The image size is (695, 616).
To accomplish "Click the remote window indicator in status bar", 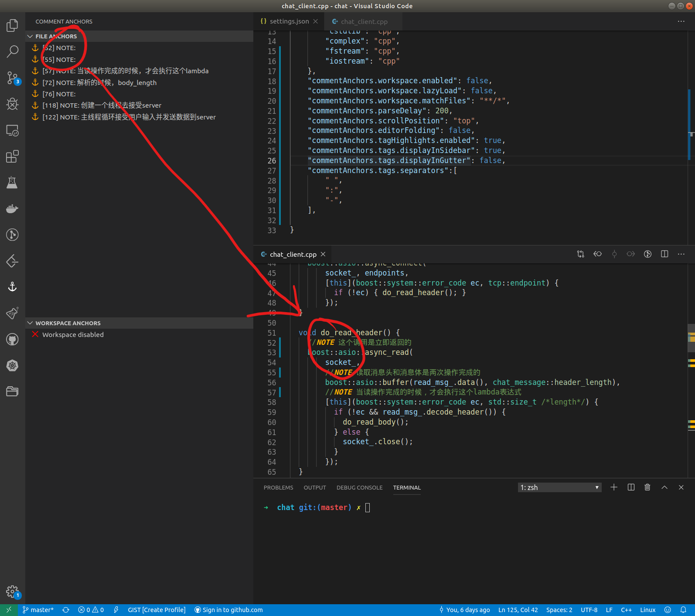I will 9,610.
